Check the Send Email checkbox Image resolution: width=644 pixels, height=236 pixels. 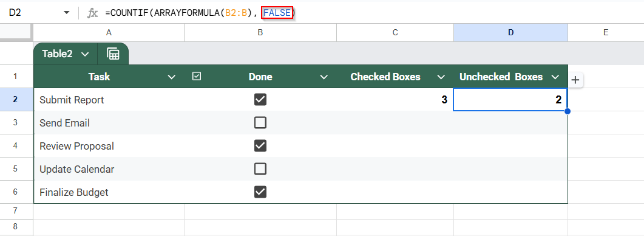[x=260, y=123]
